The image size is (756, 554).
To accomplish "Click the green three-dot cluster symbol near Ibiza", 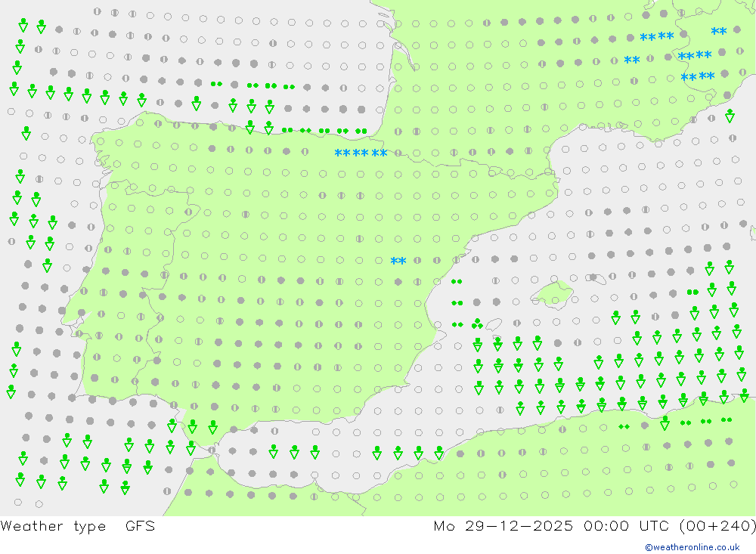I will pos(477,323).
